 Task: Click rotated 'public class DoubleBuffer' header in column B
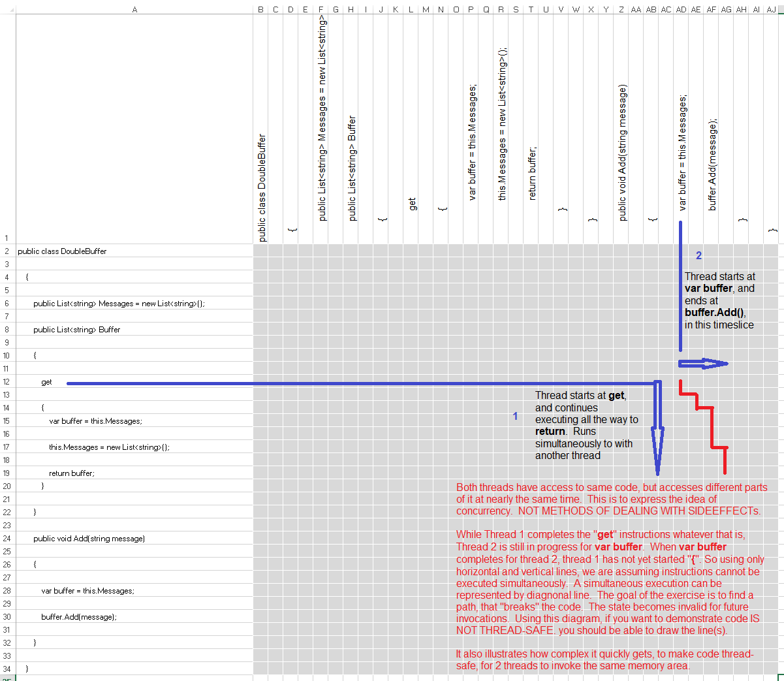pos(261,188)
